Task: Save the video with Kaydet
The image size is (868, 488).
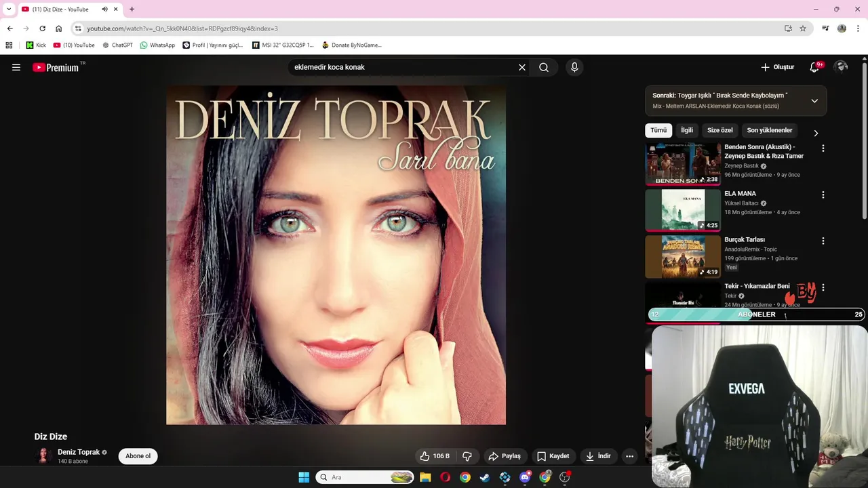Action: 553,456
